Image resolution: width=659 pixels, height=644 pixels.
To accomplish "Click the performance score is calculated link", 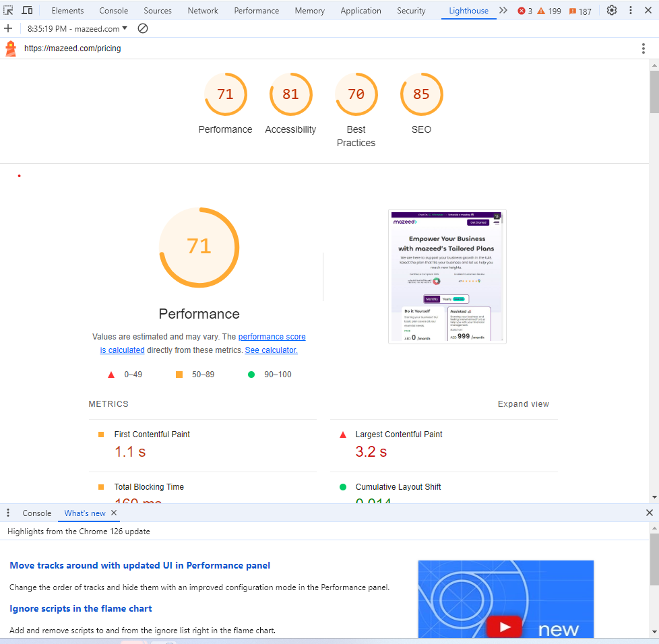I will pyautogui.click(x=272, y=336).
